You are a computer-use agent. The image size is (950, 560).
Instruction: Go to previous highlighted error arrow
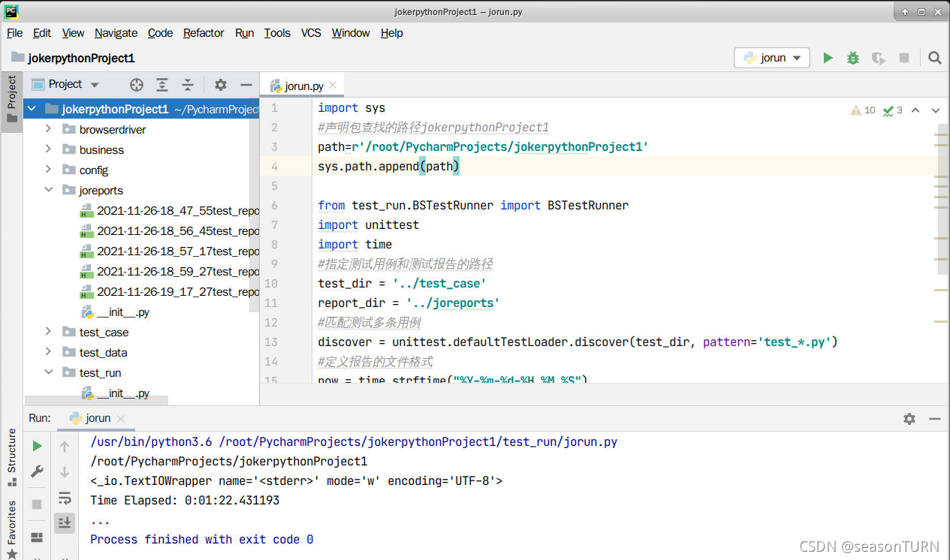[915, 110]
